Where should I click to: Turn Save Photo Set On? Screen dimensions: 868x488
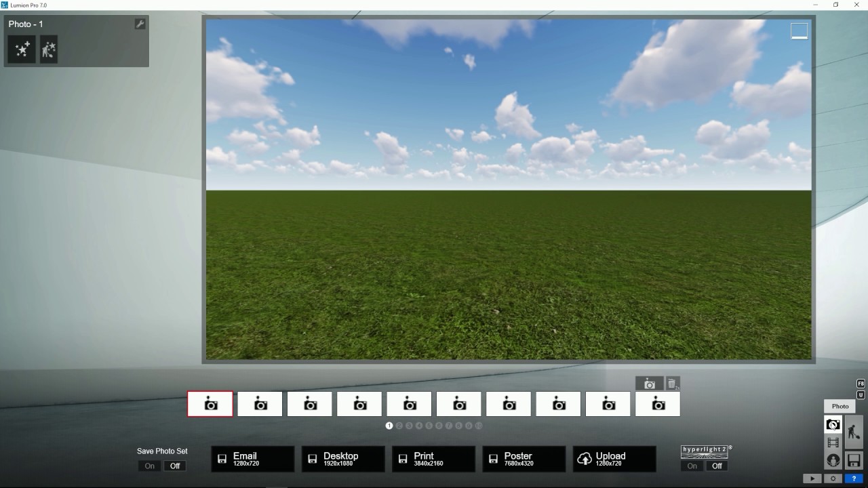(149, 466)
